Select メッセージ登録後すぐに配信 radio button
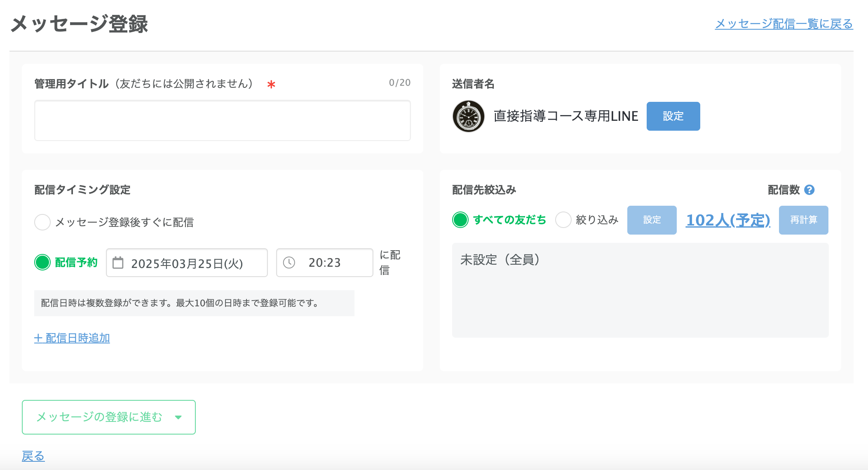Screen dimensions: 868x470 42,222
